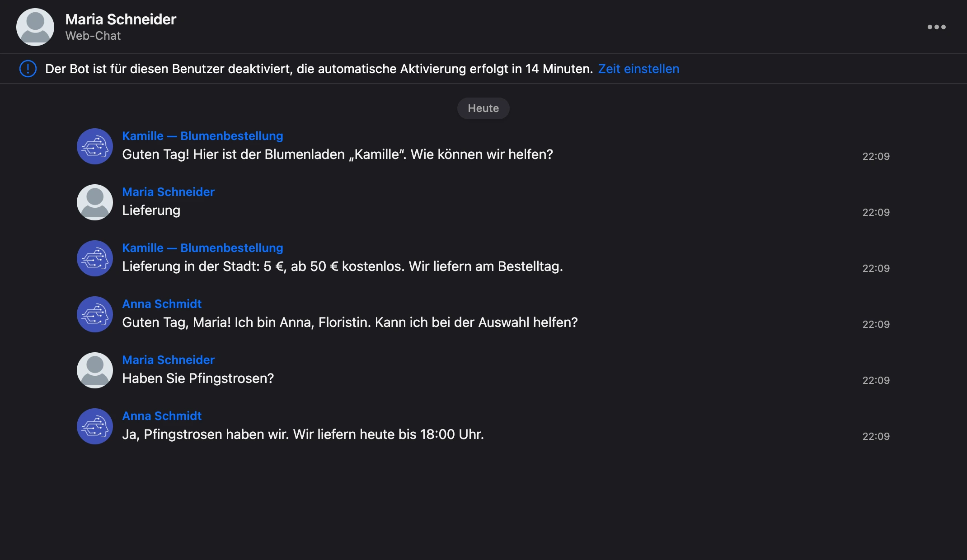
Task: Click 22:09 timestamp of 'Lieferung' message
Action: pos(876,212)
